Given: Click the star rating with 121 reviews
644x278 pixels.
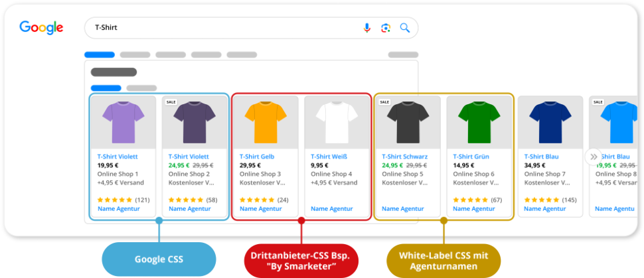Looking at the screenshot, I should pyautogui.click(x=123, y=200).
